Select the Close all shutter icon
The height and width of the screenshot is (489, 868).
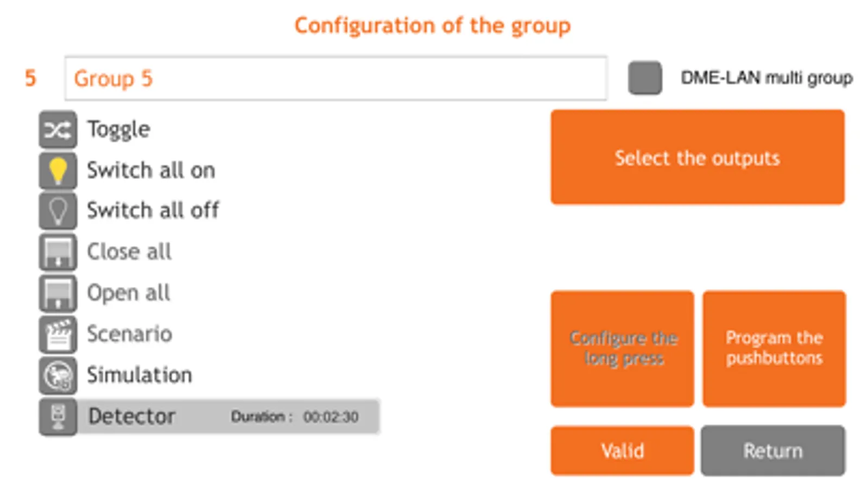click(x=58, y=252)
